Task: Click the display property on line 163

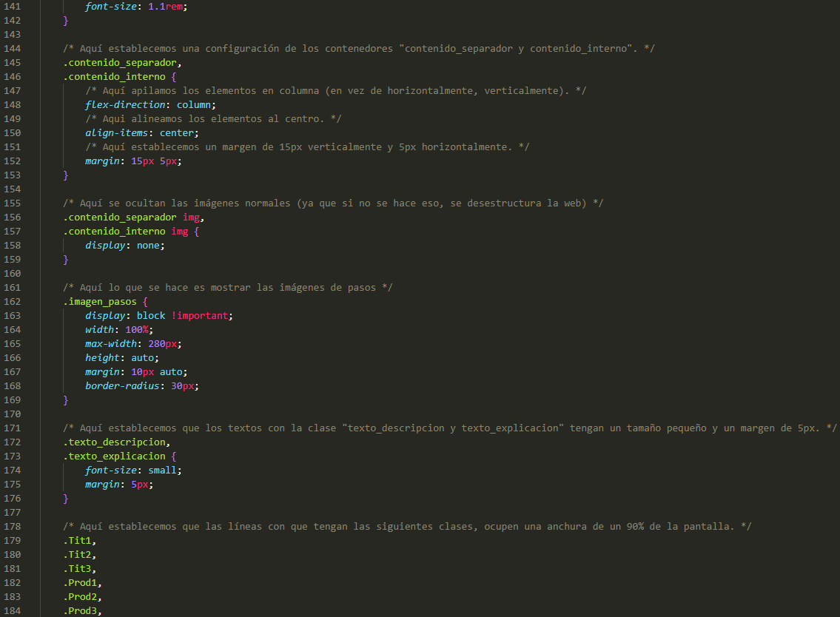Action: (x=105, y=315)
